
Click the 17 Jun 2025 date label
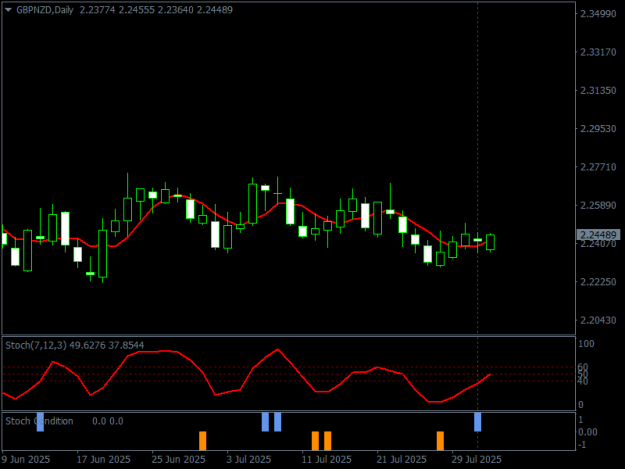coord(104,459)
